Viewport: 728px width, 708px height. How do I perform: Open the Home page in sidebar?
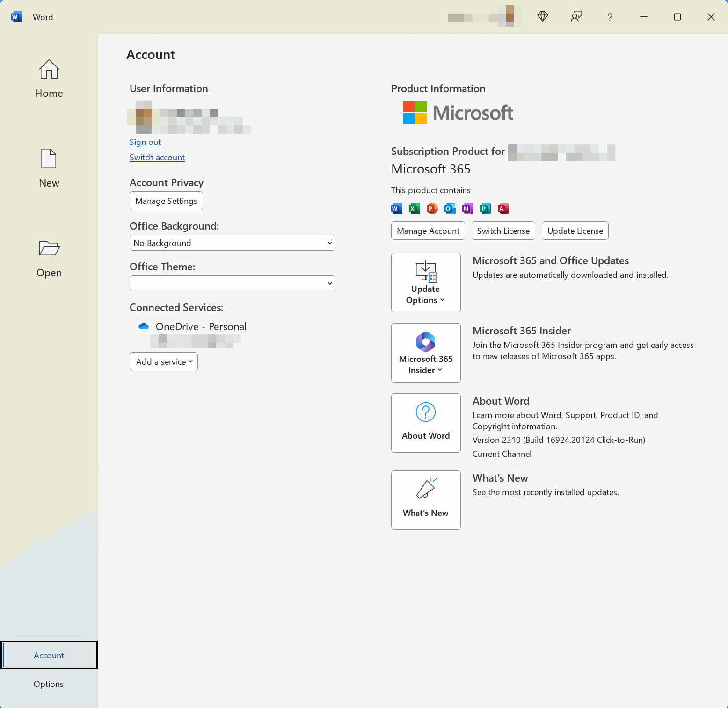tap(49, 79)
